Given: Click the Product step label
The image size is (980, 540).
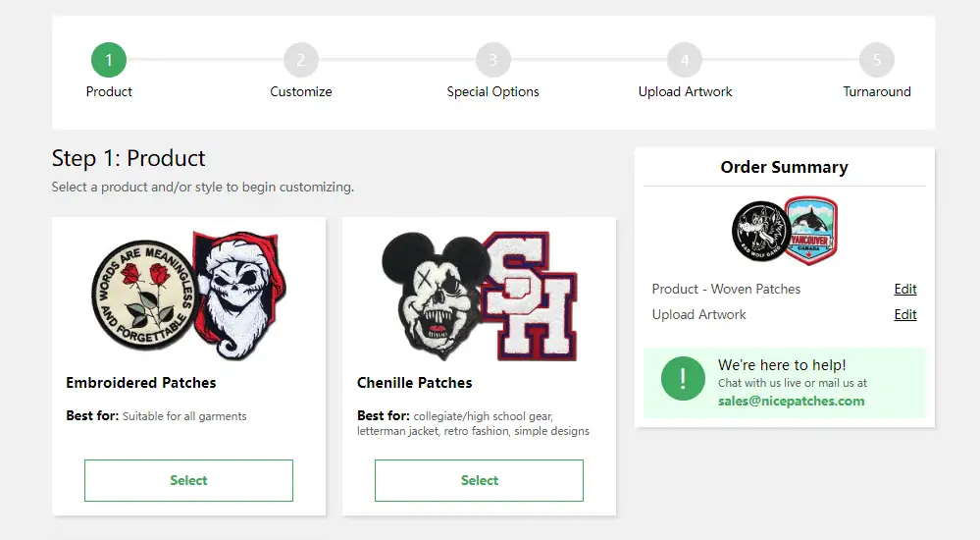Looking at the screenshot, I should [109, 91].
